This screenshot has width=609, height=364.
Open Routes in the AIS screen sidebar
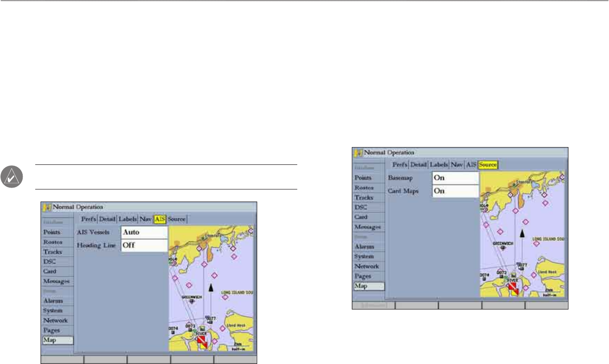pyautogui.click(x=57, y=242)
